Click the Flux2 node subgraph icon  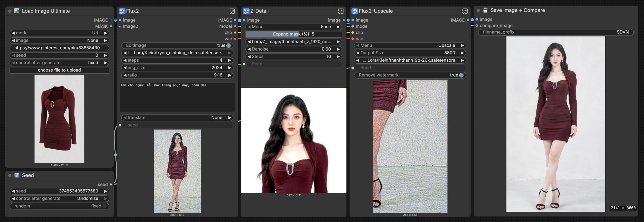point(122,11)
